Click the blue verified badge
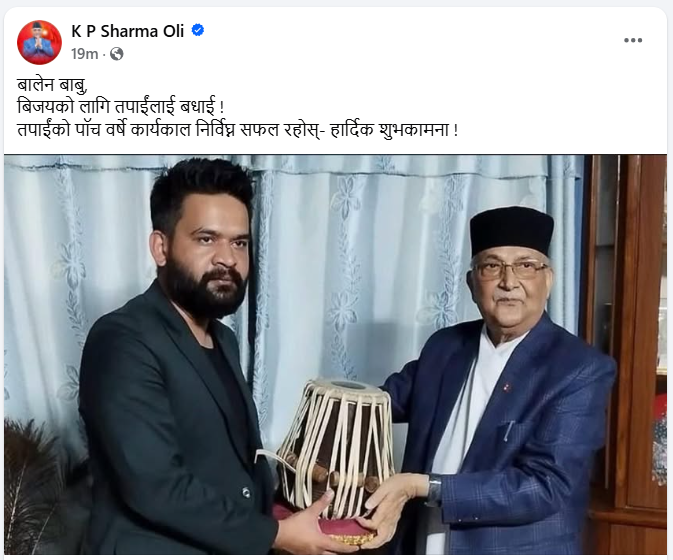 pyautogui.click(x=197, y=30)
